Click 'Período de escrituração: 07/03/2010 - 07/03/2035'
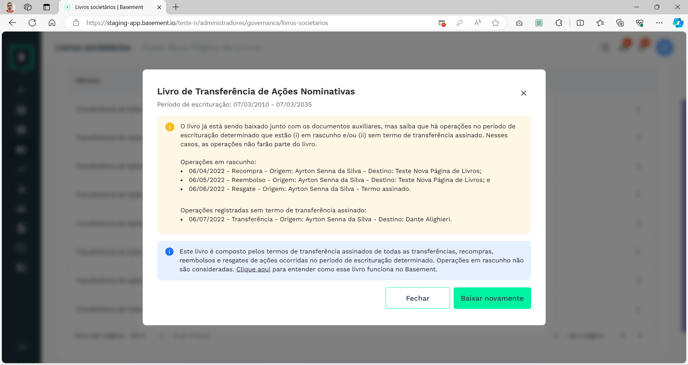 pyautogui.click(x=234, y=104)
